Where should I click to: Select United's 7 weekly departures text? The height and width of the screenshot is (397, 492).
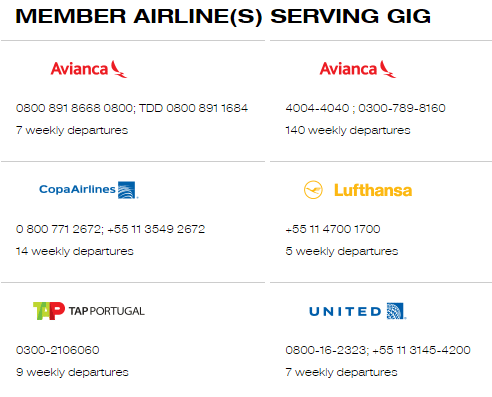(341, 372)
